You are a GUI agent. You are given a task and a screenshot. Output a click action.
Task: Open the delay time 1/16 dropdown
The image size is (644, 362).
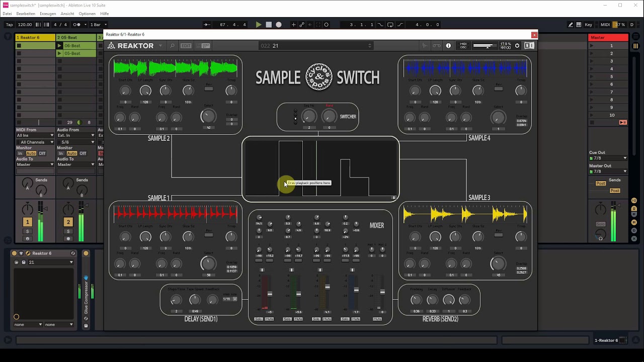coord(230,299)
